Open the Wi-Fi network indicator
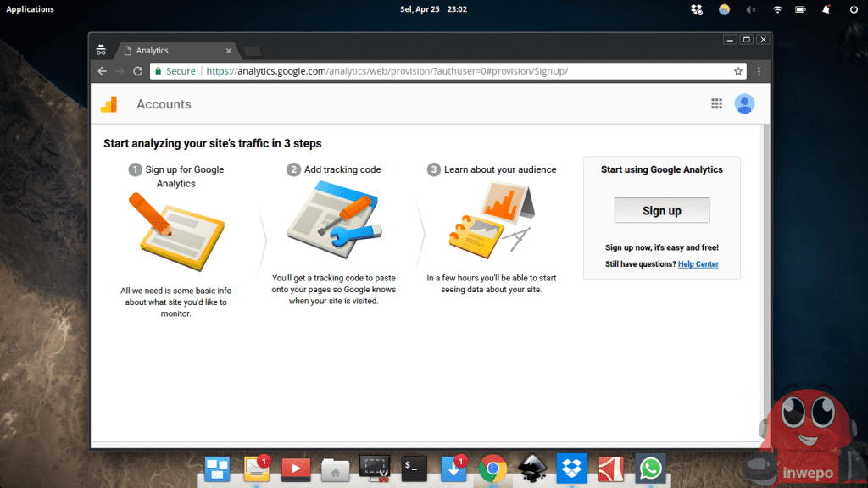The image size is (868, 488). (x=777, y=9)
